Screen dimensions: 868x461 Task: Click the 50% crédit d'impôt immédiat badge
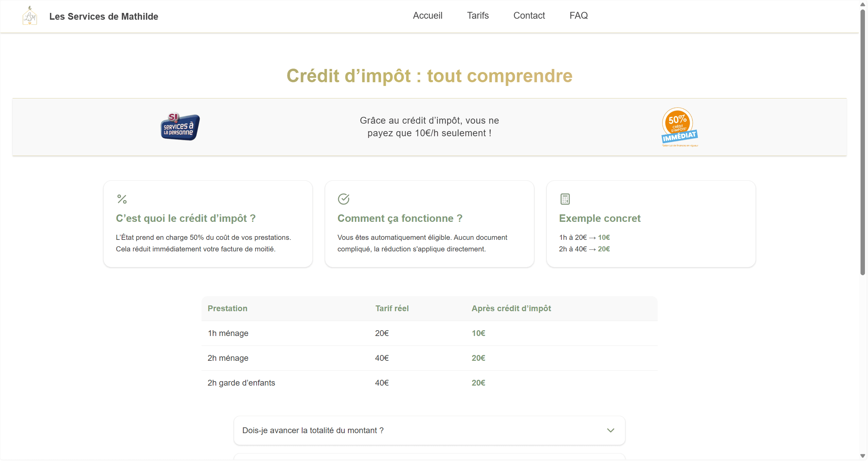tap(679, 127)
